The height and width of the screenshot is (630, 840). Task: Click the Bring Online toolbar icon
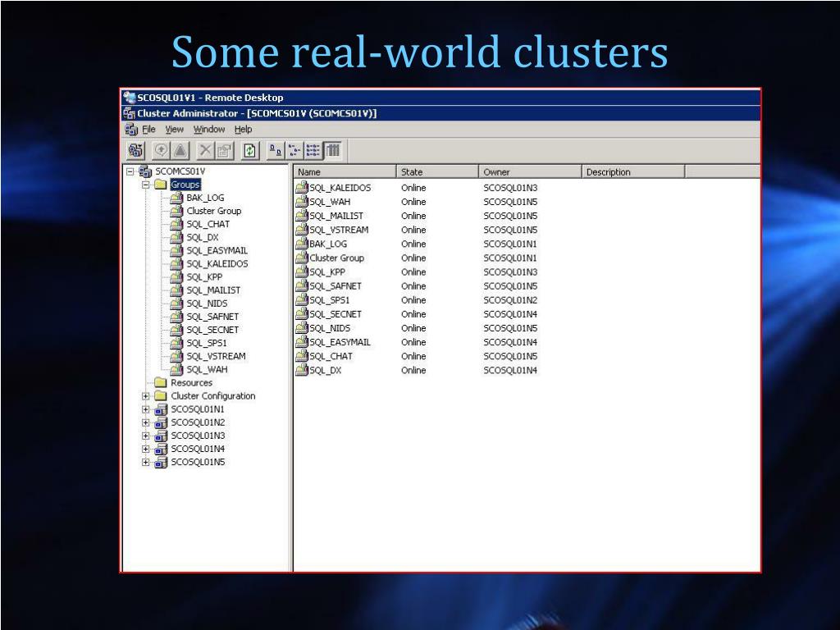coord(161,151)
